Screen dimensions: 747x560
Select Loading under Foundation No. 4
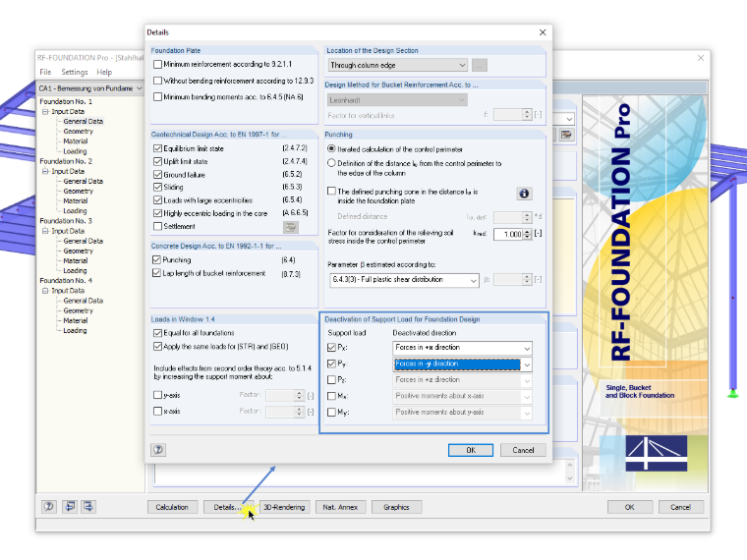click(x=75, y=330)
